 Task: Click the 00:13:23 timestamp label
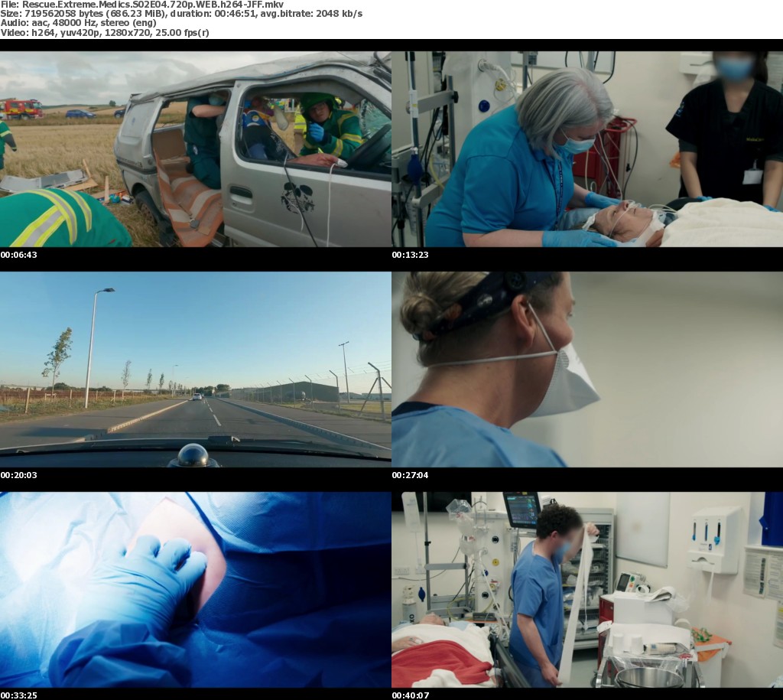pyautogui.click(x=410, y=255)
